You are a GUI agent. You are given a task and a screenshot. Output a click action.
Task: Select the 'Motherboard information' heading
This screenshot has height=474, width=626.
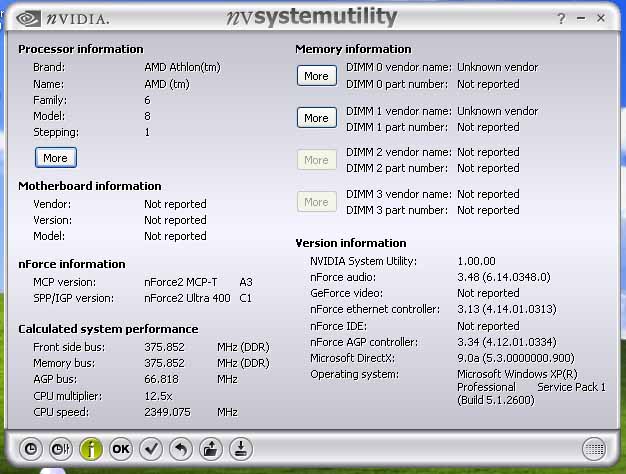(90, 186)
